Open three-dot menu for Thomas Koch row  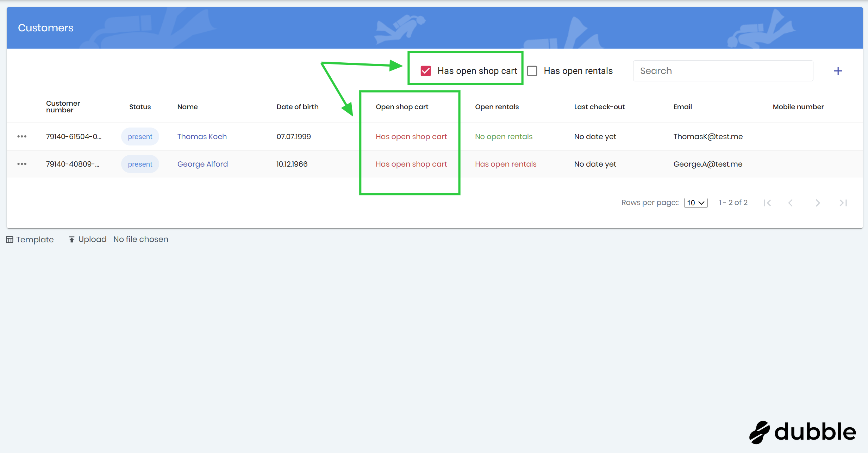coord(22,137)
